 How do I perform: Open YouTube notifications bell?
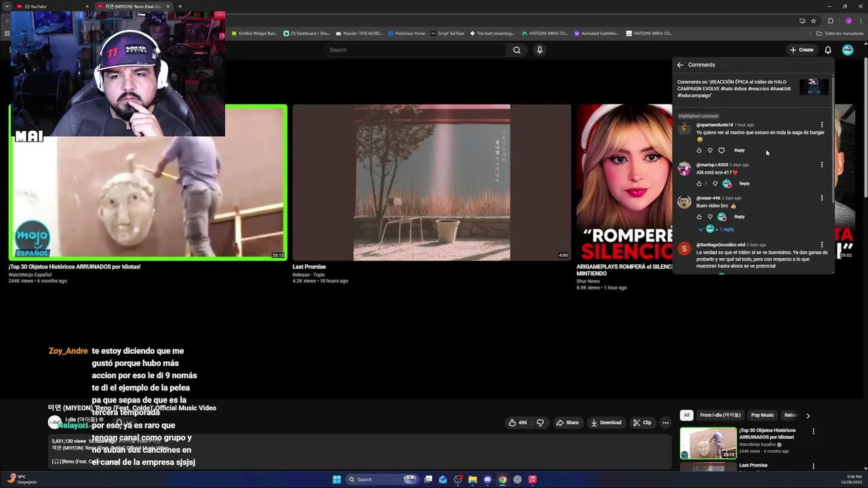828,49
